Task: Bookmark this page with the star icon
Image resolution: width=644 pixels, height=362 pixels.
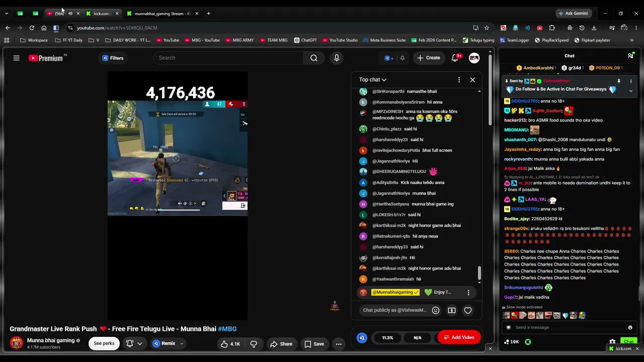Action: tap(487, 28)
